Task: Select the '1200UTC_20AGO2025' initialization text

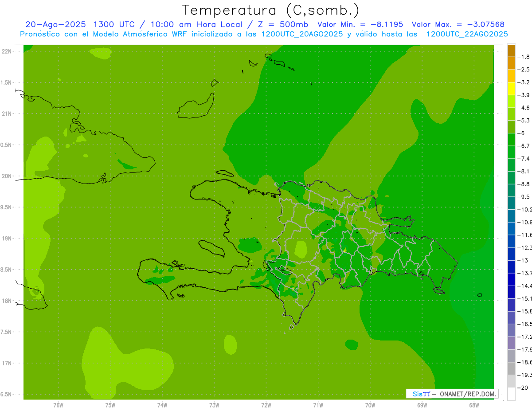Action: tap(302, 34)
